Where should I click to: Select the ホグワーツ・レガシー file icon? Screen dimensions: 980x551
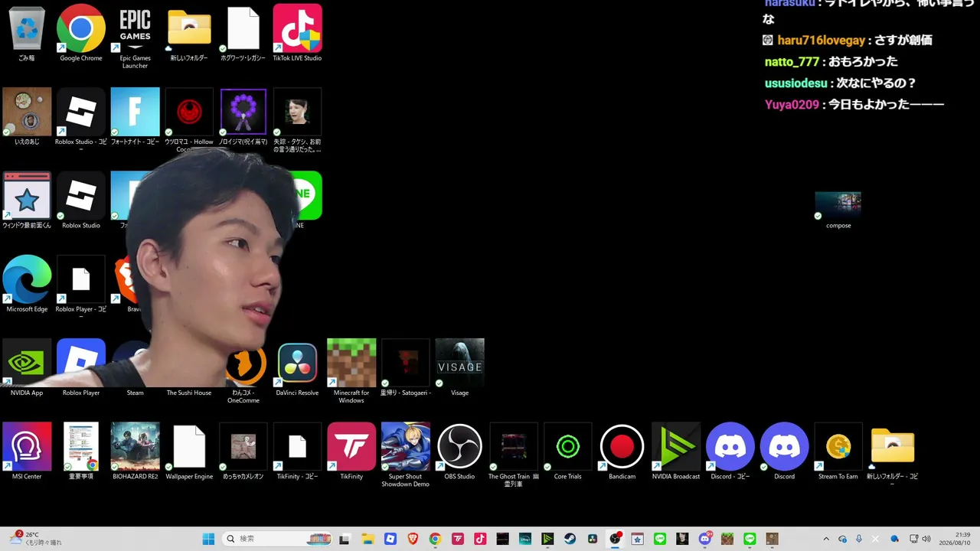coord(243,33)
